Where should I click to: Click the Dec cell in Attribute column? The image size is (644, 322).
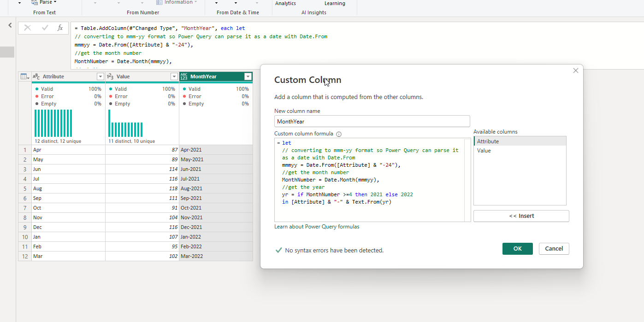tap(68, 227)
